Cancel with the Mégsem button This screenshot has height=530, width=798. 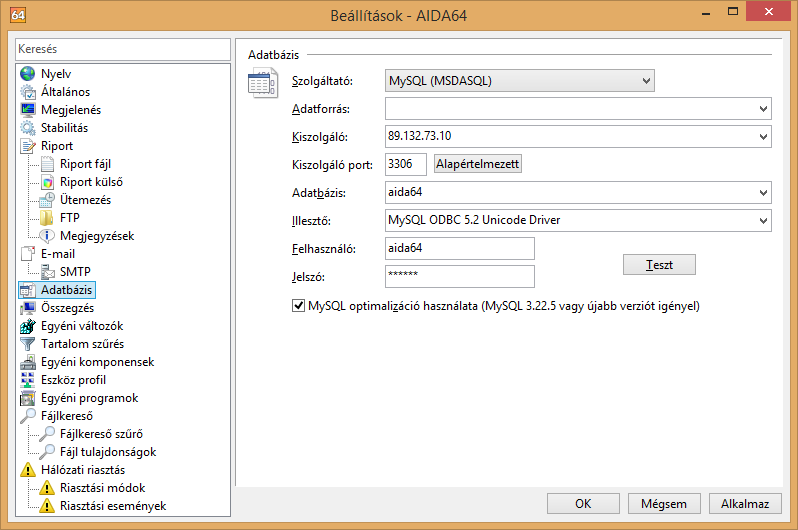click(664, 504)
